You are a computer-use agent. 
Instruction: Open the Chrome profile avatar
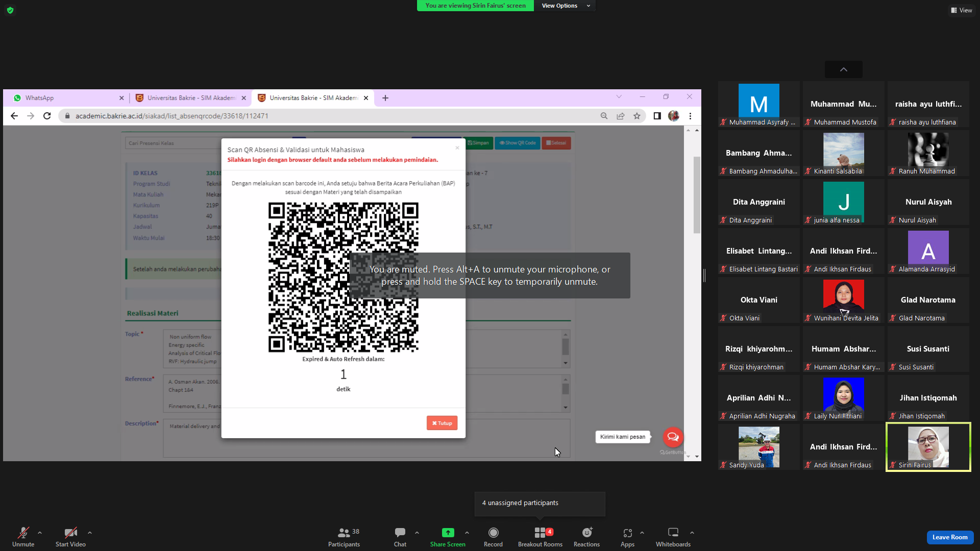[x=674, y=116]
